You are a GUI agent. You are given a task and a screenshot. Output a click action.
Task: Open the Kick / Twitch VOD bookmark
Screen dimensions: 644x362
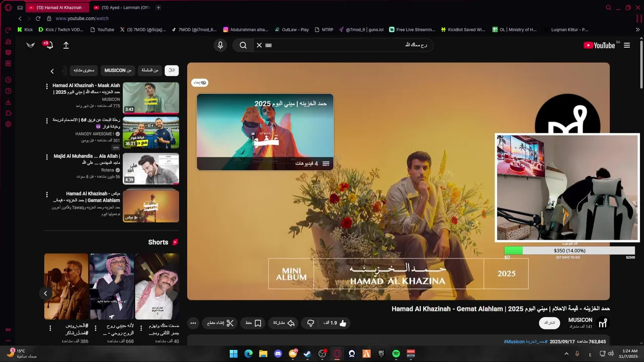click(60, 30)
